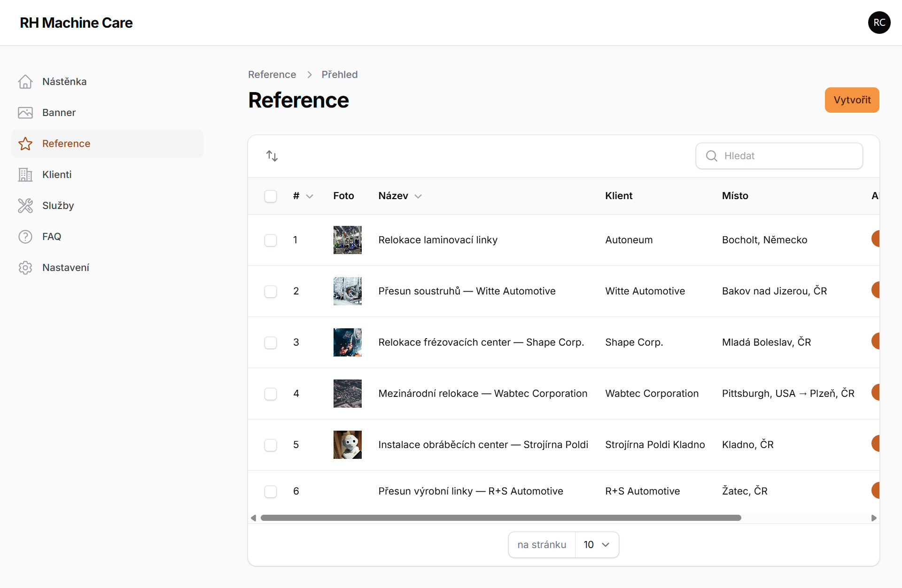
Task: Sort by the Název column chevron
Action: click(x=418, y=196)
